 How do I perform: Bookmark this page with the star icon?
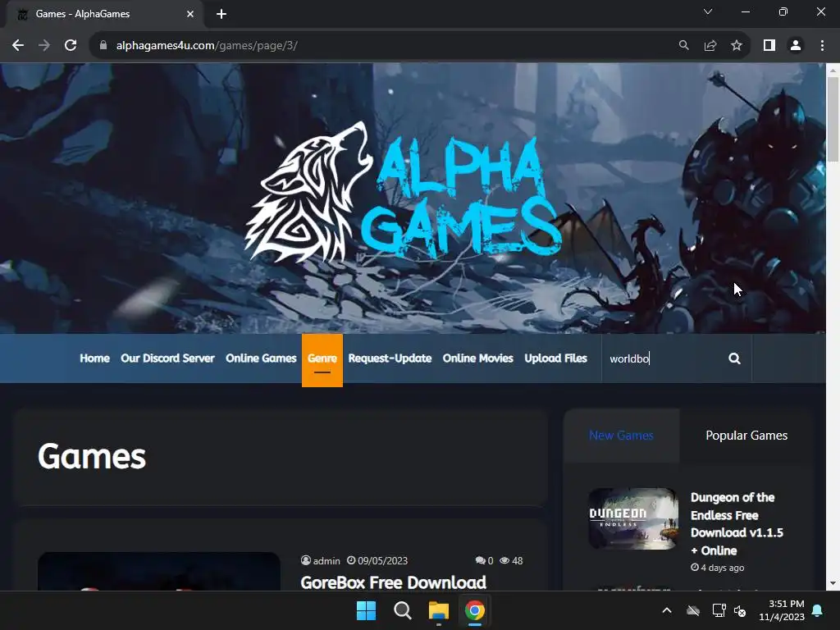click(x=737, y=46)
